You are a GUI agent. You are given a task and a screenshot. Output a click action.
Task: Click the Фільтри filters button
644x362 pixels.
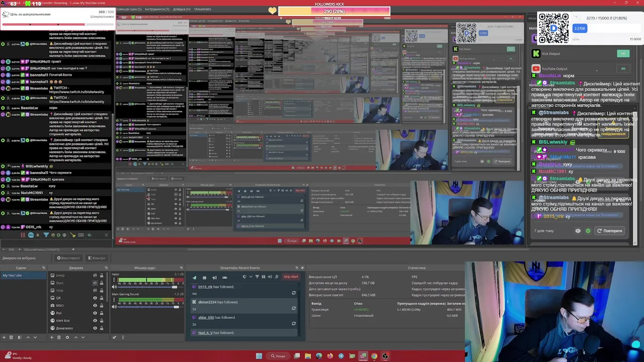[x=97, y=258]
